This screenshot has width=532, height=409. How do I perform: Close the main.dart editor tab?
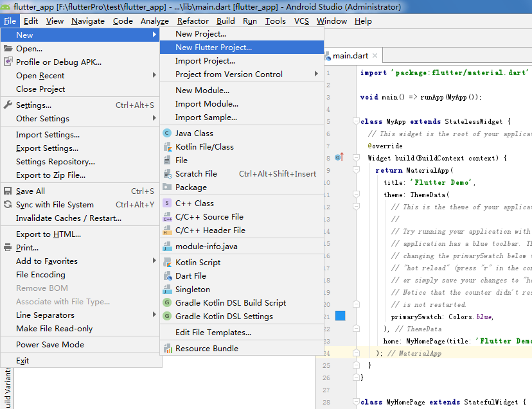click(375, 56)
